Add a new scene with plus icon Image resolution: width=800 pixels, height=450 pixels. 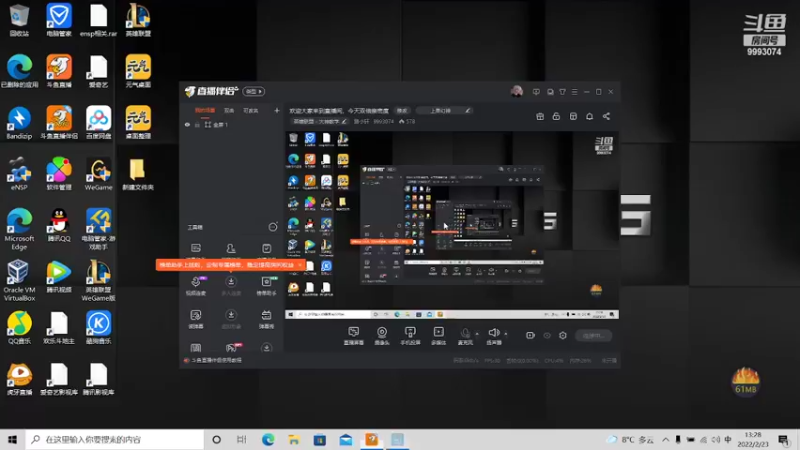coord(277,110)
